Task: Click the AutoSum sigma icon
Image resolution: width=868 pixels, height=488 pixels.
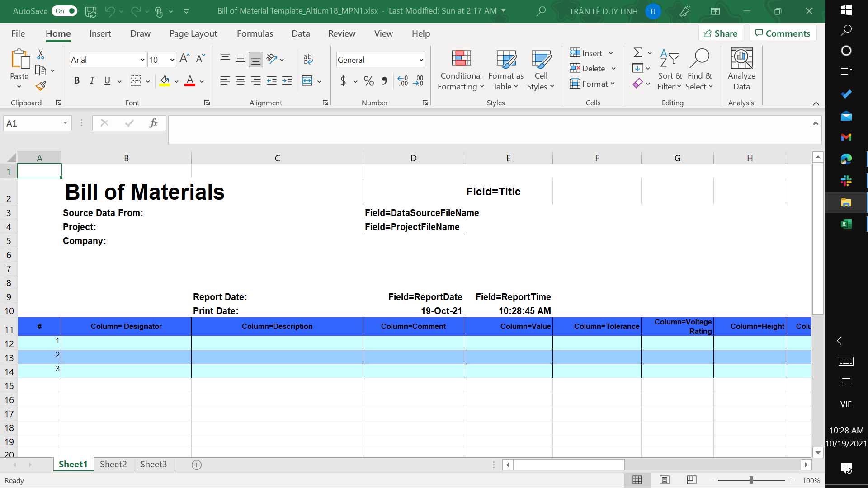Action: pos(637,53)
